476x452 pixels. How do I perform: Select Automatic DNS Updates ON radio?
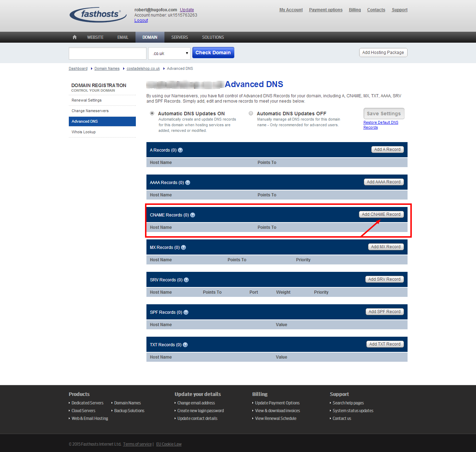pos(152,113)
